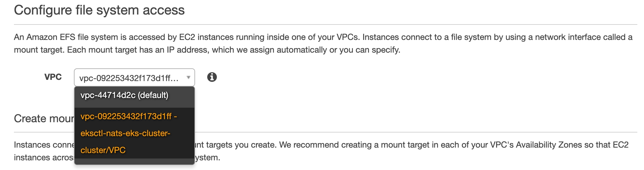Viewport: 644px width, 170px height.
Task: Click the bold "VPC" field label
Action: click(x=53, y=77)
